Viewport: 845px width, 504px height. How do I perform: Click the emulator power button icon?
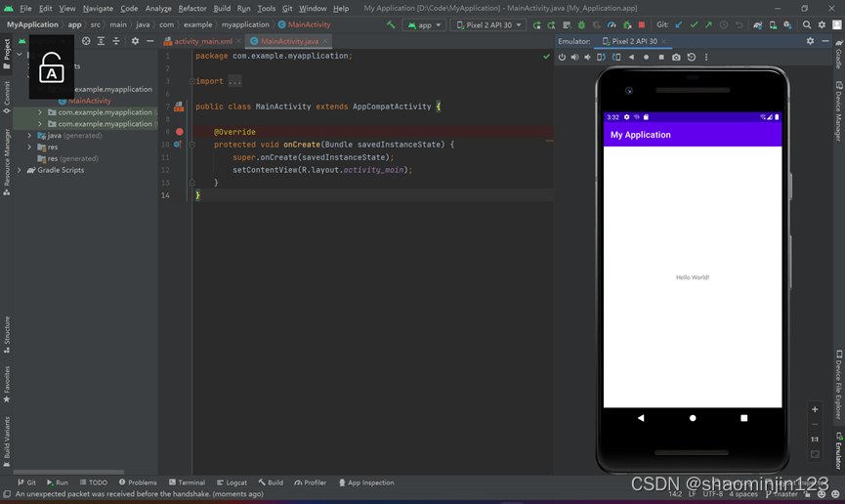(x=562, y=57)
